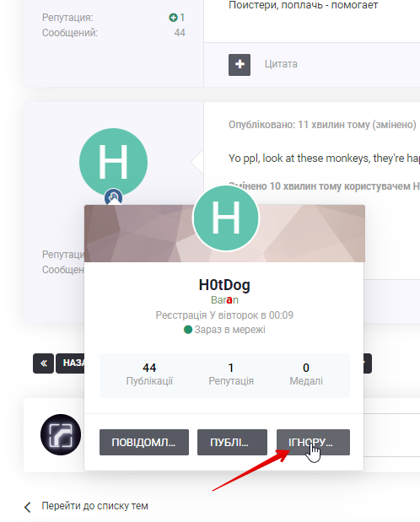This screenshot has width=420, height=522.
Task: Open the 1 Репутація stat
Action: (231, 374)
